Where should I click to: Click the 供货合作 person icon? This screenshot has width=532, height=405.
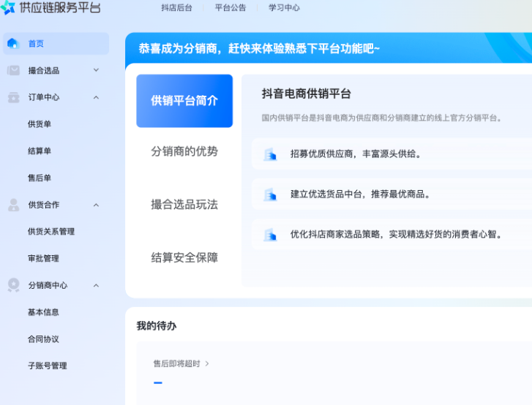(x=13, y=205)
